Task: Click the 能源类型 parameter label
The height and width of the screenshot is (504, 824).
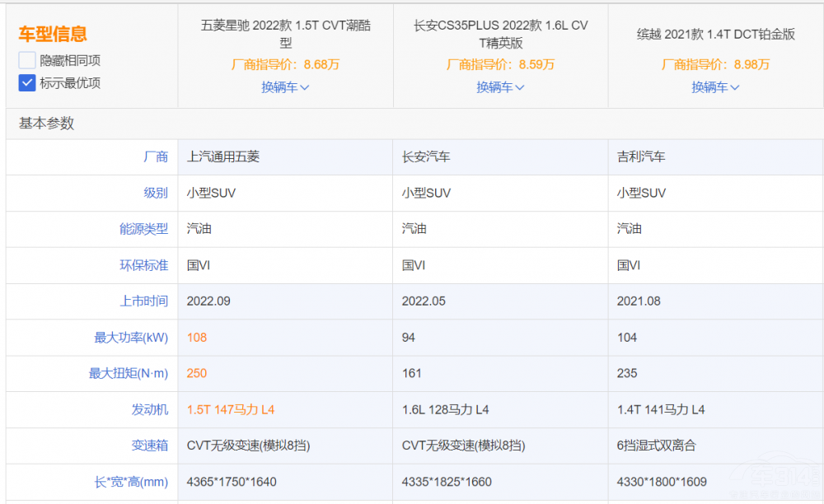Action: (x=143, y=229)
